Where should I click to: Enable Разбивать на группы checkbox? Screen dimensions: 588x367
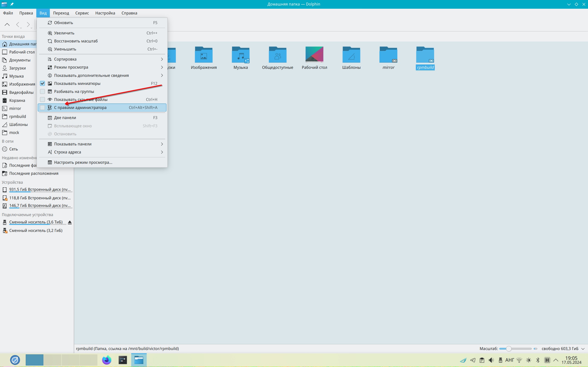[42, 92]
